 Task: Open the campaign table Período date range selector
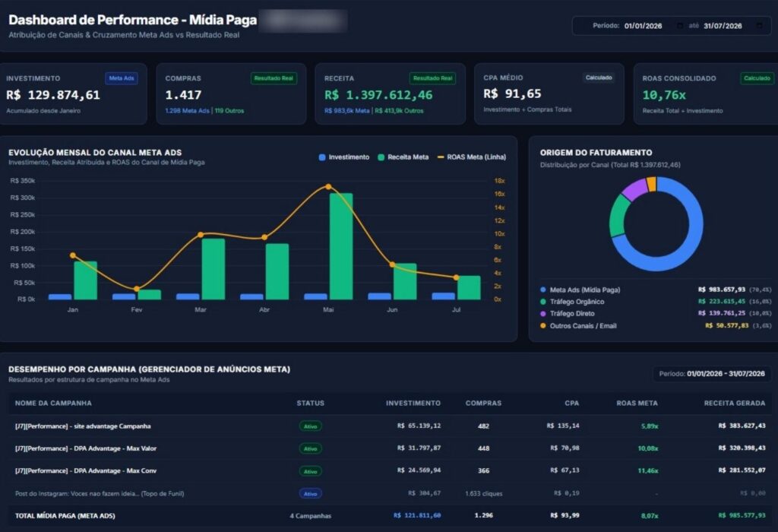[711, 374]
